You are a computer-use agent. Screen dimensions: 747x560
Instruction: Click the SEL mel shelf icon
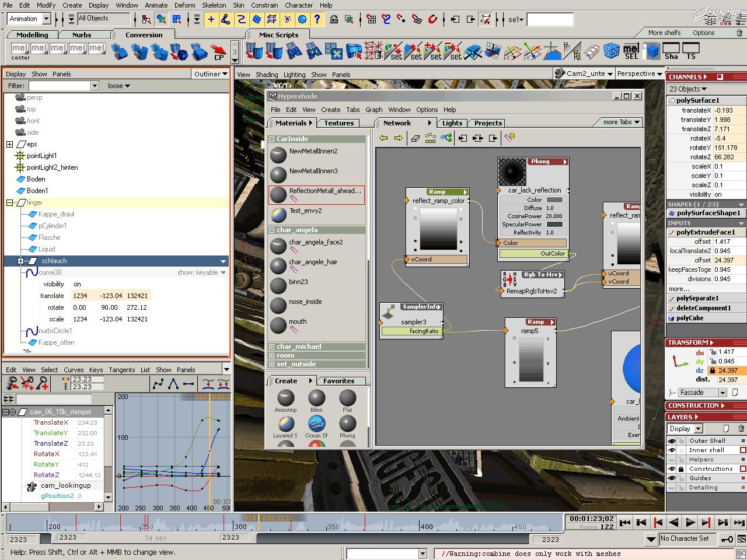click(631, 51)
